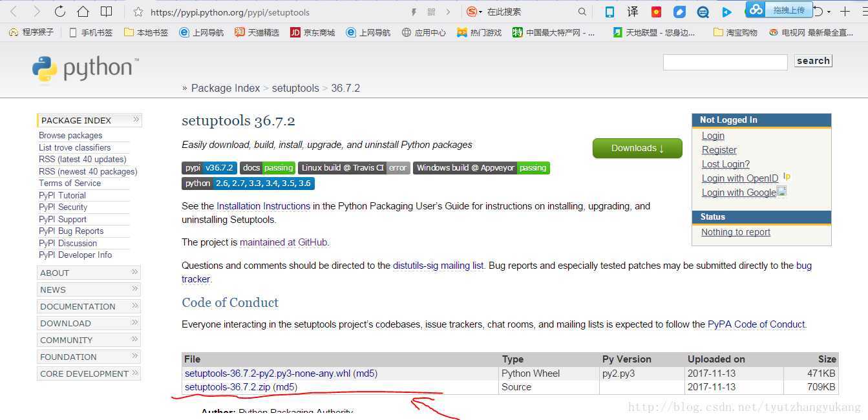Open the PyPA Code of Conduct link
This screenshot has height=420, width=868.
(756, 324)
